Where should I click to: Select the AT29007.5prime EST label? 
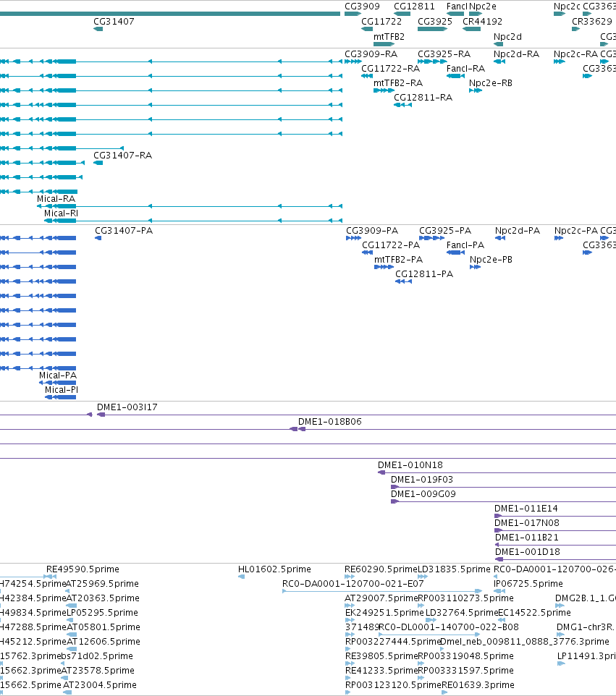pyautogui.click(x=381, y=598)
